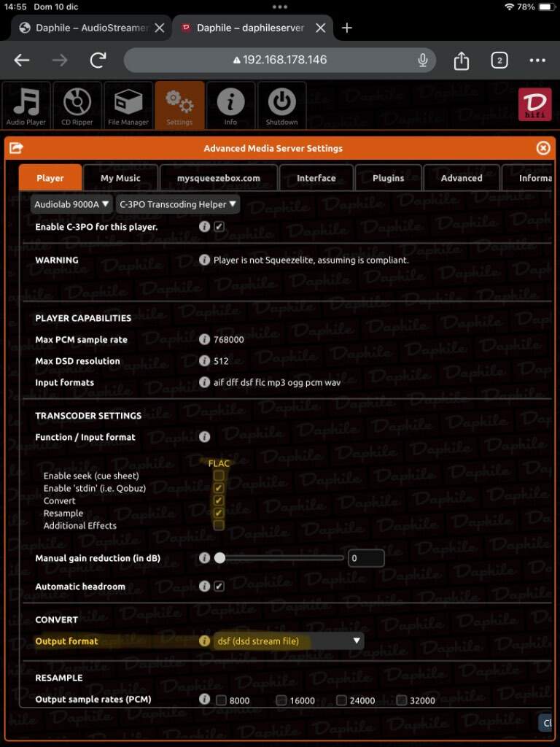Tap the microphone voice search icon

click(422, 60)
